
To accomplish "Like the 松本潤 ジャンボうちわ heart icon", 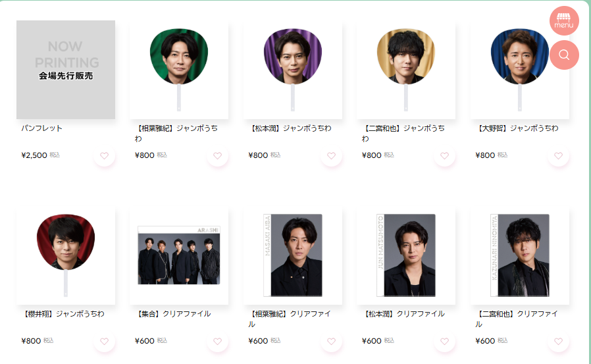I will pos(331,155).
